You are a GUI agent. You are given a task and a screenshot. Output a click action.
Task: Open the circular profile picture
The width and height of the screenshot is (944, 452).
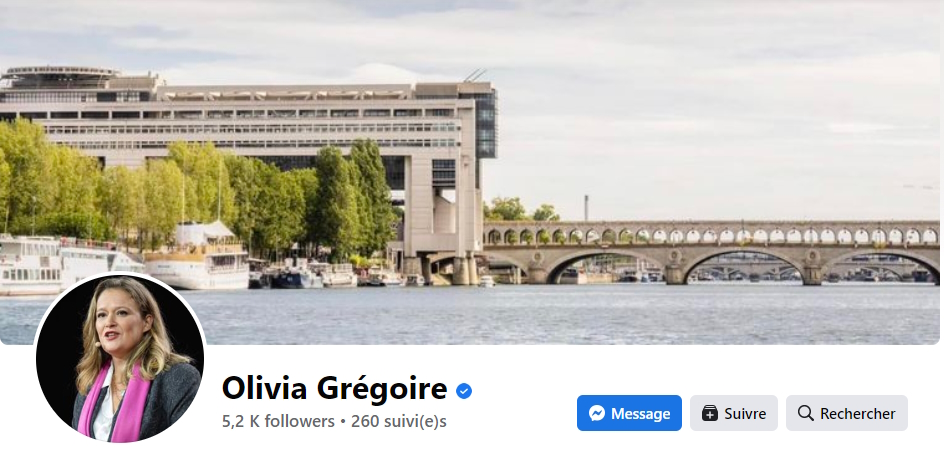point(120,358)
